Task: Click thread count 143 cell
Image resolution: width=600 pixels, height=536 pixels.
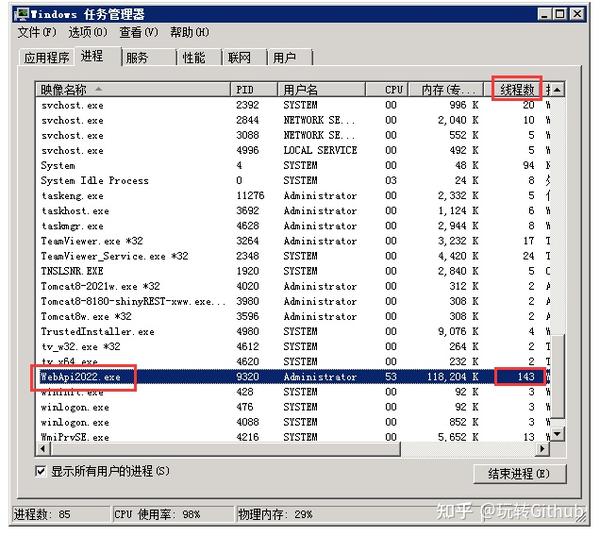Action: click(526, 376)
